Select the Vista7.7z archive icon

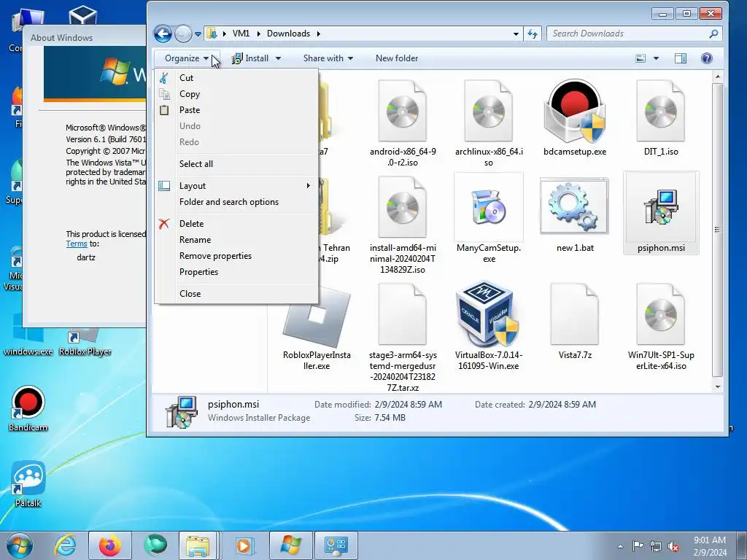click(x=575, y=314)
